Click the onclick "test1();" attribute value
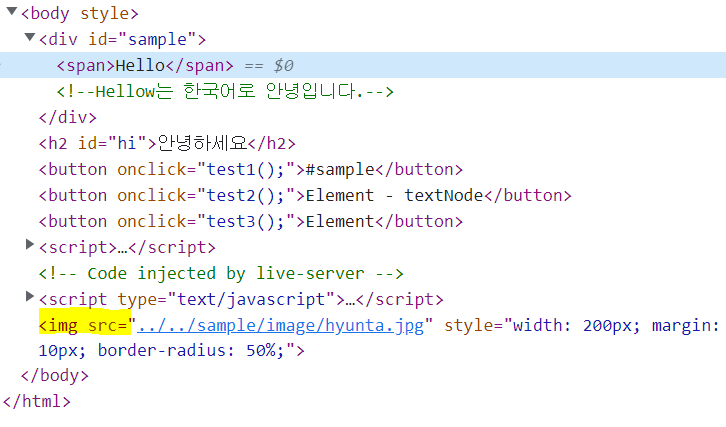The width and height of the screenshot is (726, 427). pos(245,170)
